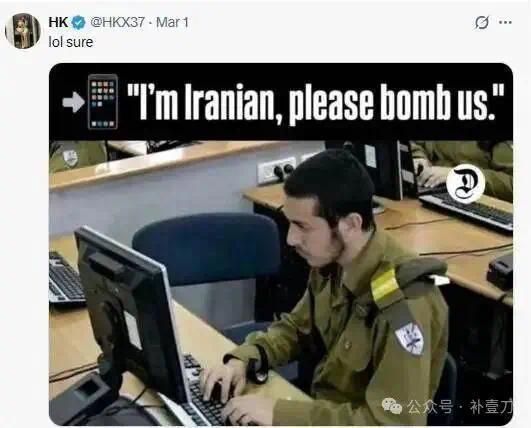Image resolution: width=531 pixels, height=428 pixels.
Task: Click the gray right-arrow emoji
Action: pos(73,102)
